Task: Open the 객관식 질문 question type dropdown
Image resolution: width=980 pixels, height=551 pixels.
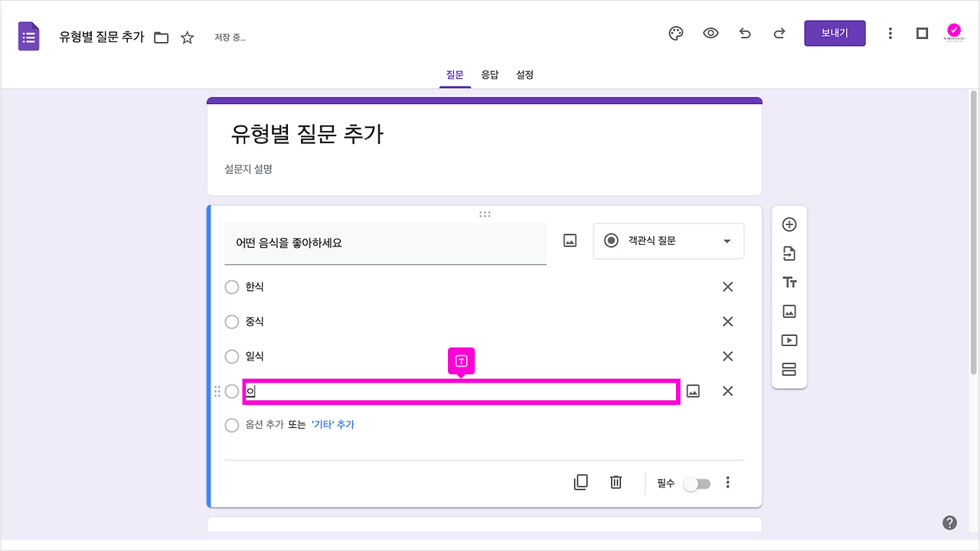Action: tap(668, 241)
